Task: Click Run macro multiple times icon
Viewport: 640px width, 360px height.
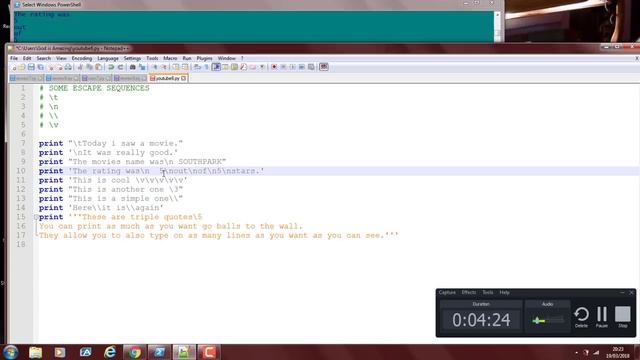Action: [301, 67]
